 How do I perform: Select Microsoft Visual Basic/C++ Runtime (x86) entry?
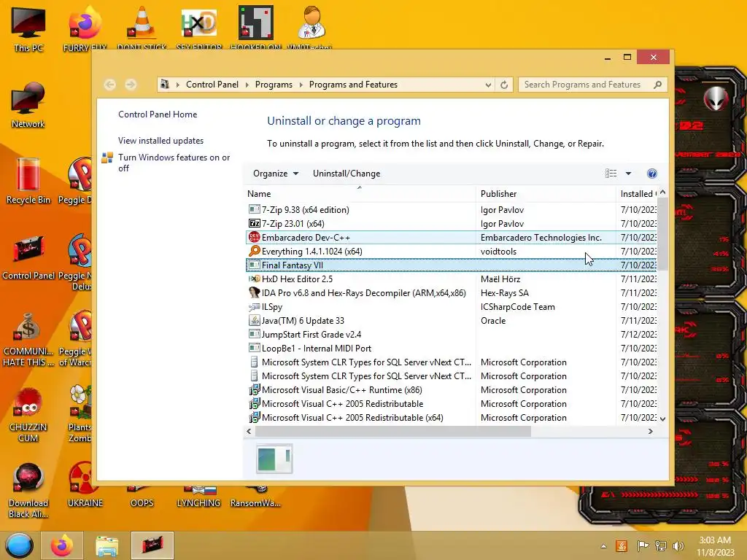pos(451,390)
